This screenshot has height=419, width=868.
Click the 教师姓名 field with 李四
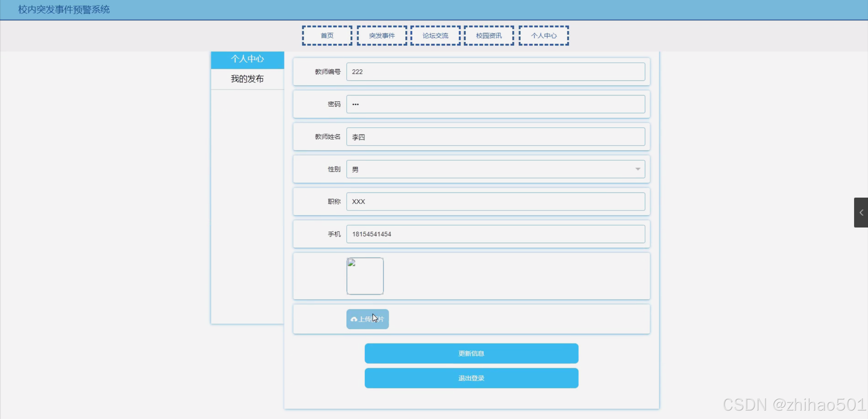tap(495, 137)
